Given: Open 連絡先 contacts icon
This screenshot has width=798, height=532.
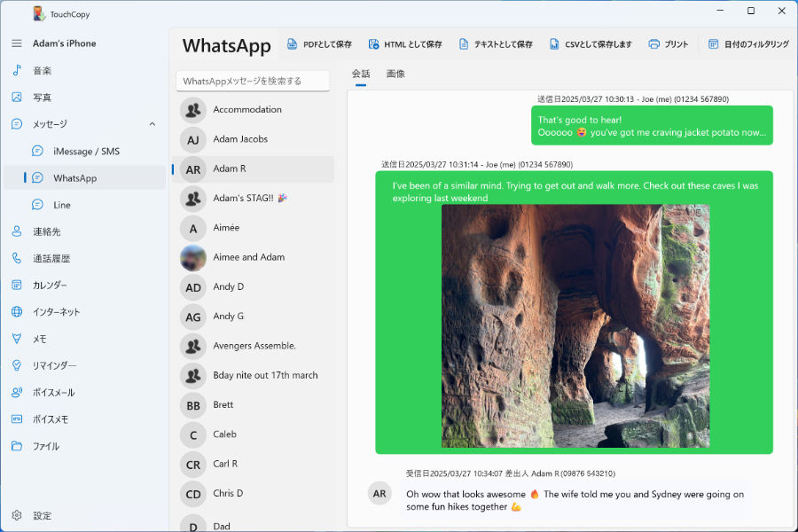Looking at the screenshot, I should click(17, 231).
